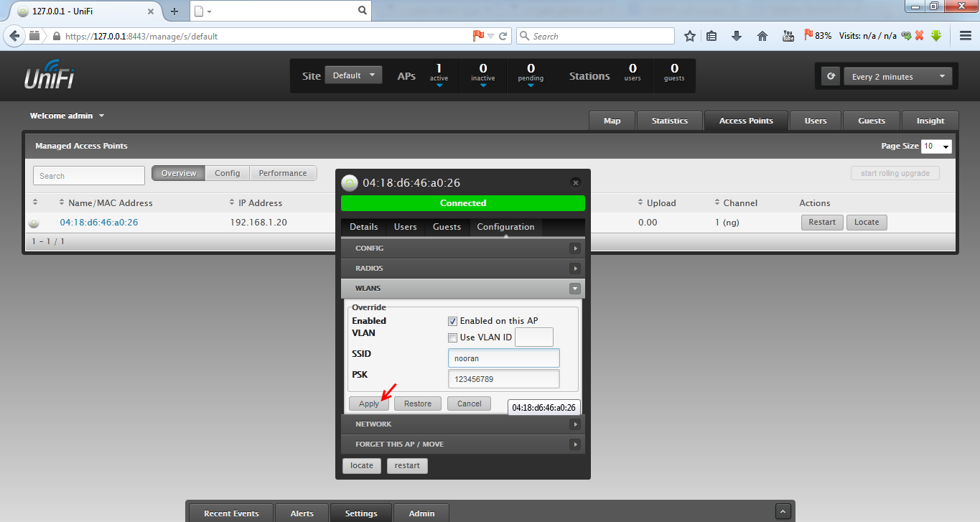980x522 pixels.
Task: Click the red flag 83% toolbar icon
Action: coord(818,36)
